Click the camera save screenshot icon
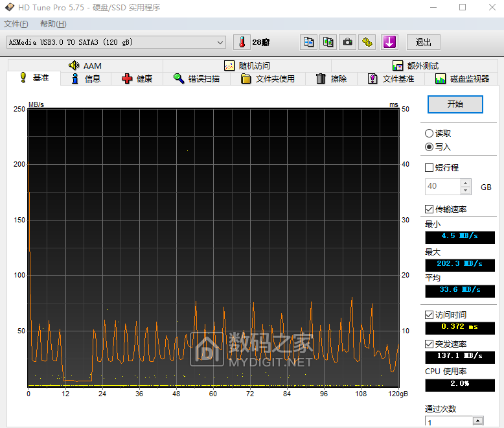Image resolution: width=504 pixels, height=428 pixels. pyautogui.click(x=348, y=42)
